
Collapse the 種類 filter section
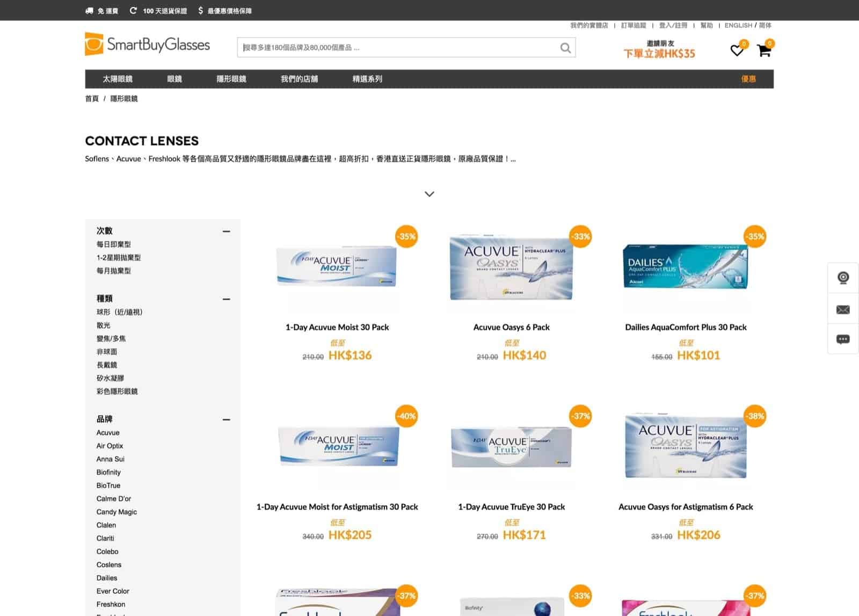point(227,299)
